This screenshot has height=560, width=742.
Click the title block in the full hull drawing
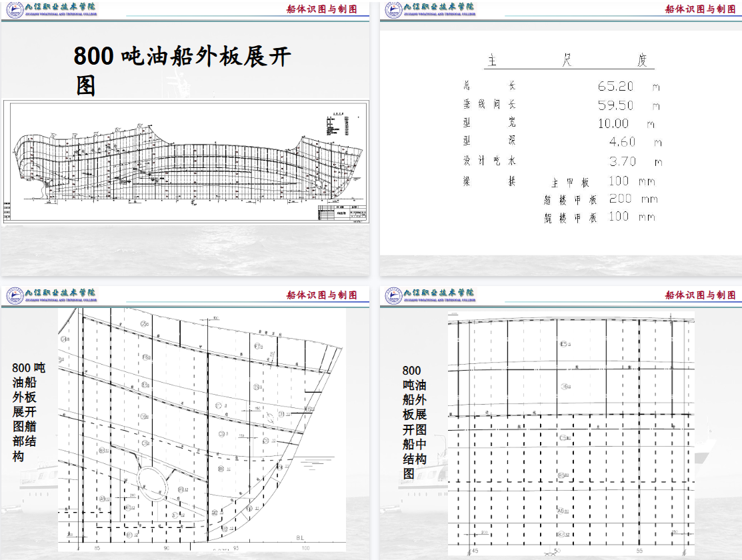pos(342,213)
